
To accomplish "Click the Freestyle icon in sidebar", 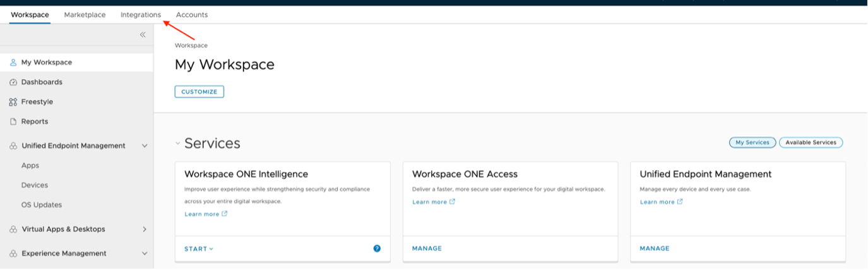I will click(x=13, y=102).
